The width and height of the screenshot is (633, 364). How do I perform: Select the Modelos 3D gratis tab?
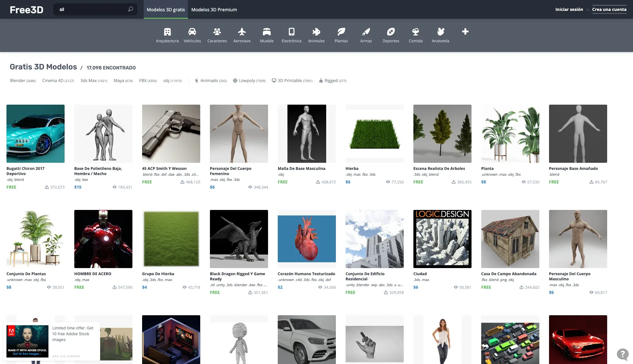click(x=166, y=10)
